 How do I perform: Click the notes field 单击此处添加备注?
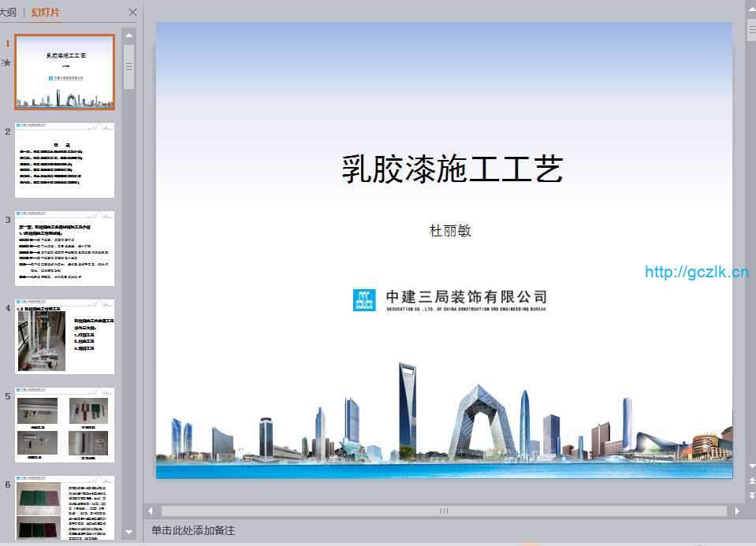pos(193,530)
